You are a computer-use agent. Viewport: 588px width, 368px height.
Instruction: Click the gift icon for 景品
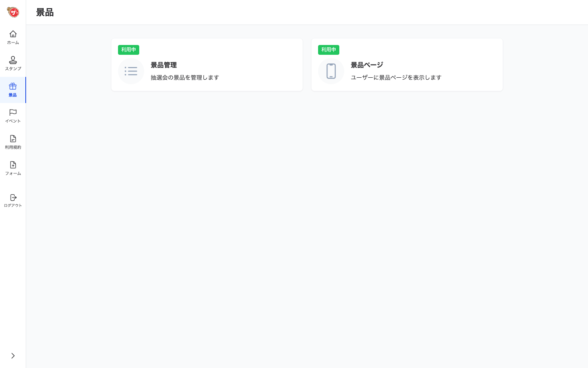[x=13, y=87]
